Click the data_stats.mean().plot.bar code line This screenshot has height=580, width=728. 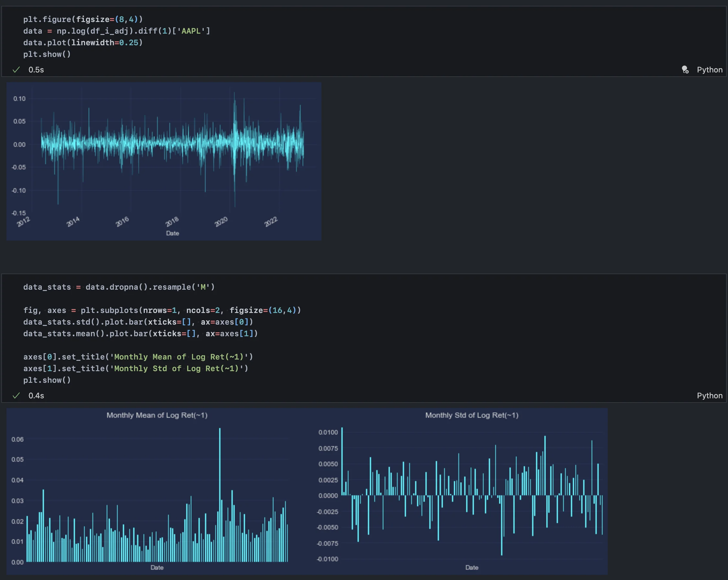point(141,334)
